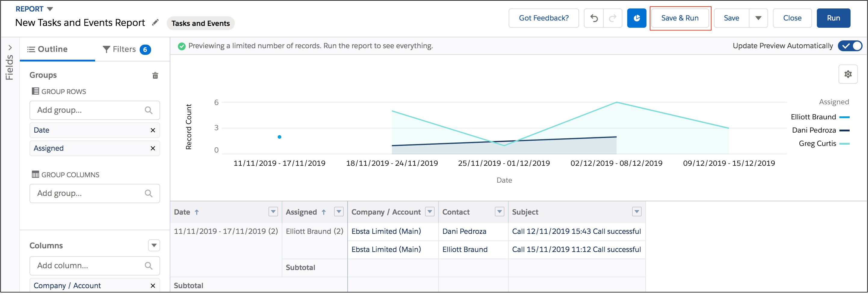The image size is (868, 305).
Task: Redo the undone change
Action: click(613, 18)
